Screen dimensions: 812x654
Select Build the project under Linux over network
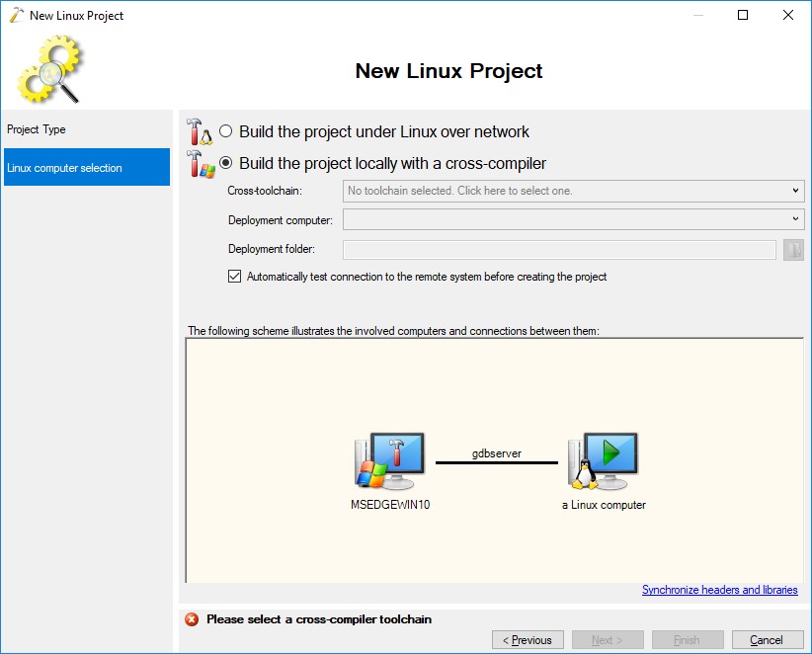[x=226, y=131]
